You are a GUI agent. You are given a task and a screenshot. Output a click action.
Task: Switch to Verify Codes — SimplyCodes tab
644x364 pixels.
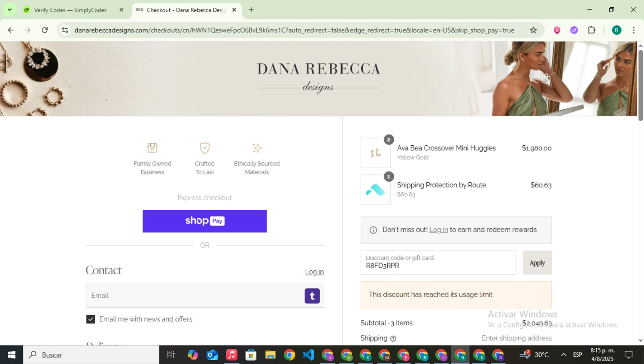tap(70, 10)
